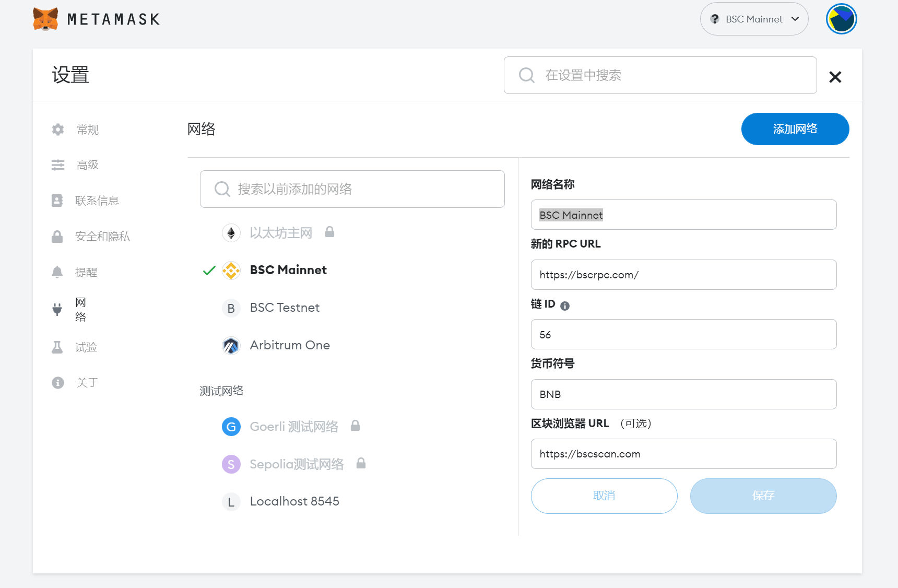Click the flask icon beside 试验
898x588 pixels.
[57, 347]
